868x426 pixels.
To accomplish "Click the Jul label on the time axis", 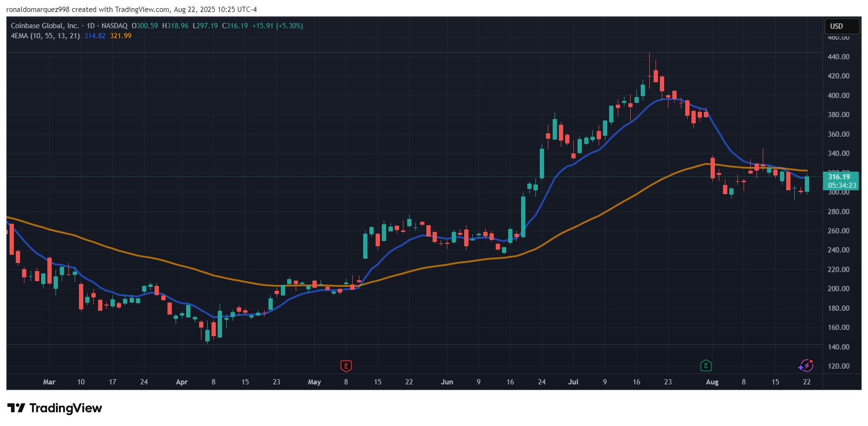I will point(573,382).
